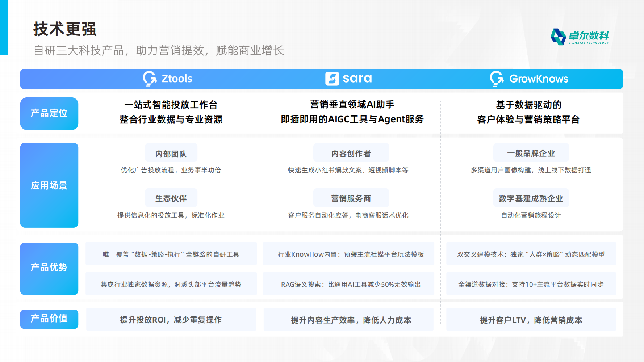Click text 客户服务自动化应答，电商客服话术优化

tap(348, 215)
